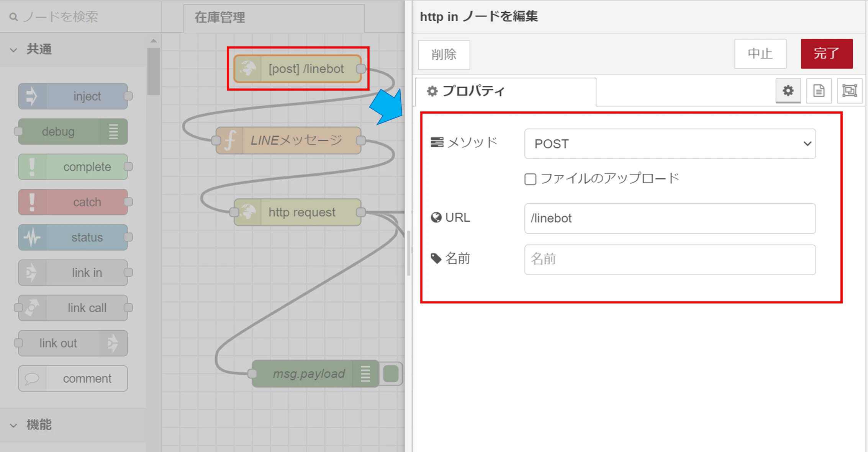
Task: Click the 削除 button
Action: click(444, 55)
